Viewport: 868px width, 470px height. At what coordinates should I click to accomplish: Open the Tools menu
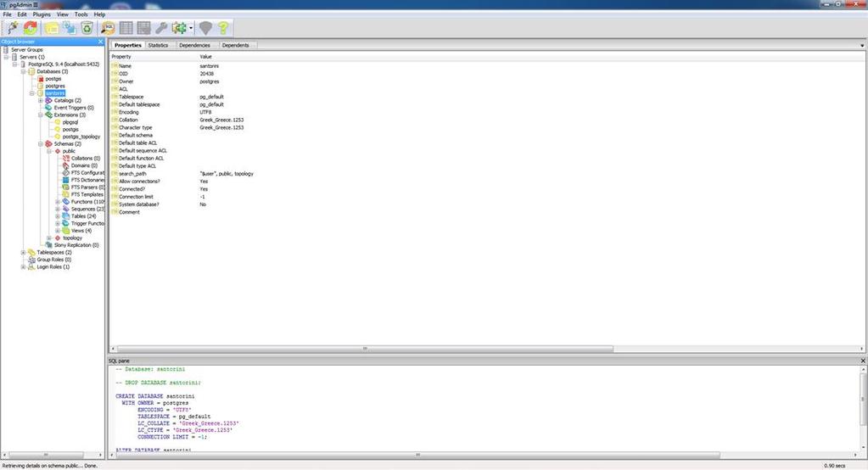point(81,14)
